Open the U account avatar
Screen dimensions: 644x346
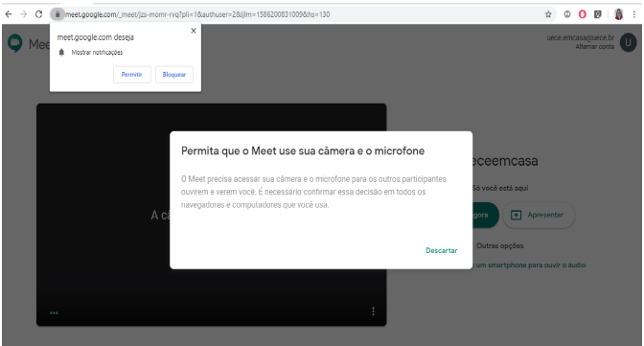coord(628,42)
